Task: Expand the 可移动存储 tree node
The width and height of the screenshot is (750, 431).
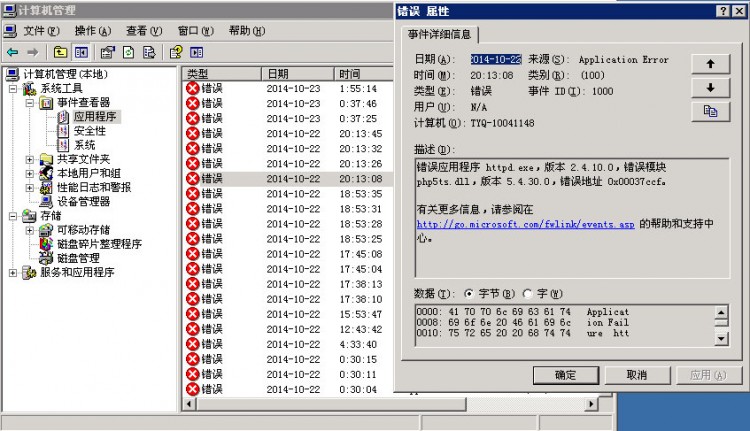Action: click(x=30, y=230)
